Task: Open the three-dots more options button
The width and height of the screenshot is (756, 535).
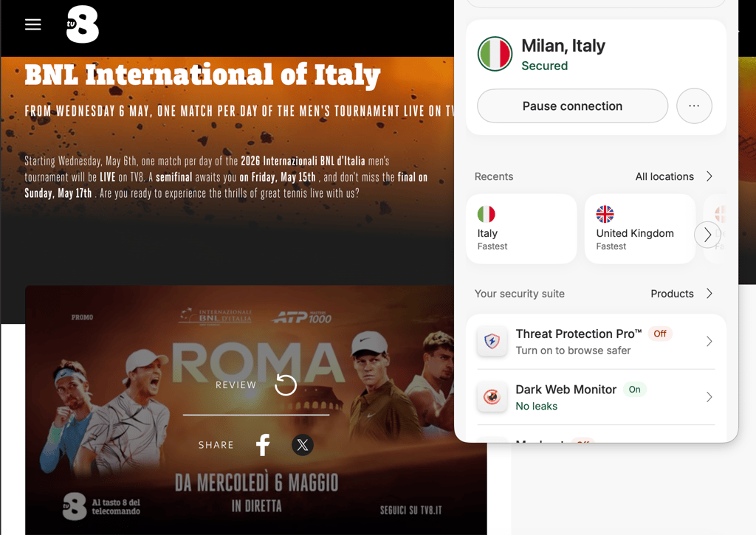Action: pos(694,106)
